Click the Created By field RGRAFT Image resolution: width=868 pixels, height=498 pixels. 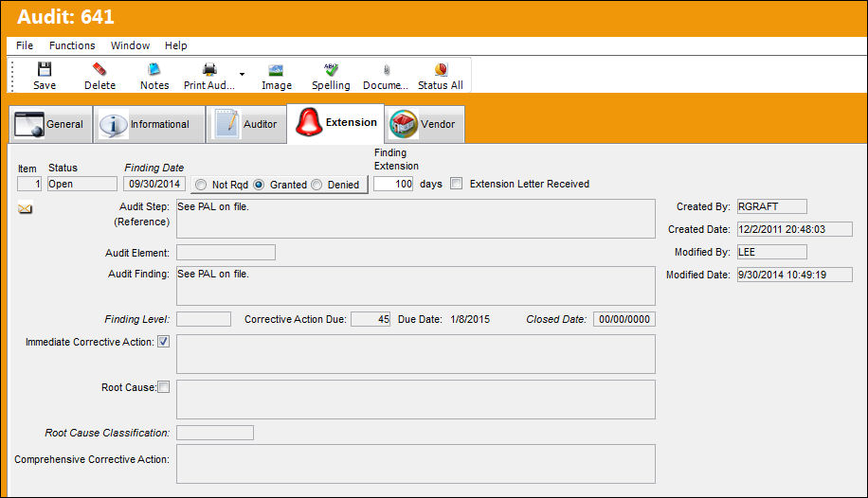point(771,206)
